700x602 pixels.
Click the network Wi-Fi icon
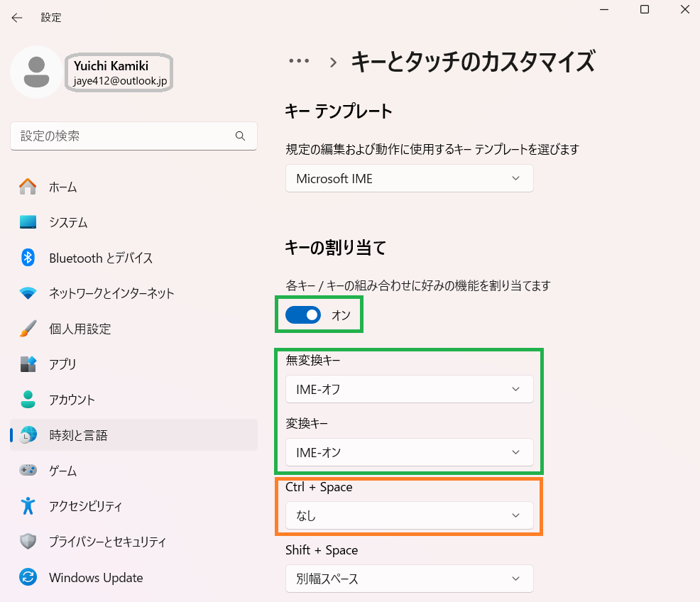28,293
